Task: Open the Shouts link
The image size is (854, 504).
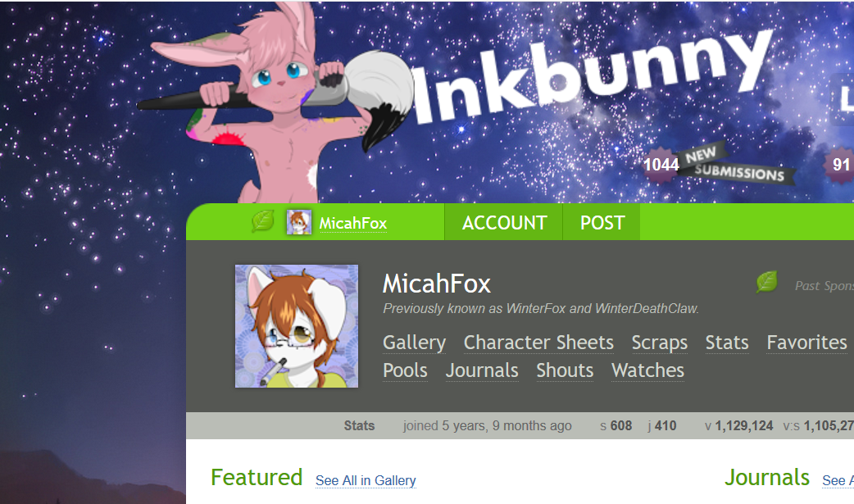Action: coord(565,370)
